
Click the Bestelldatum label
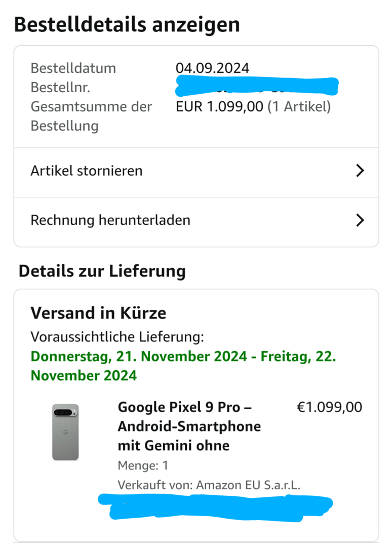[73, 68]
